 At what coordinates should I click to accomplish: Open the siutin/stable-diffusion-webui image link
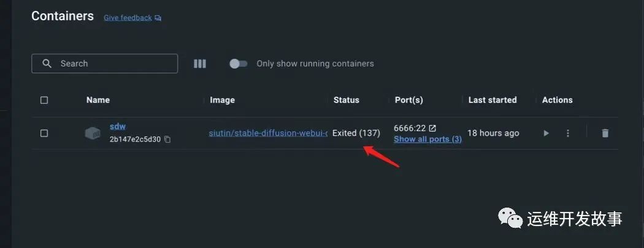tap(268, 133)
